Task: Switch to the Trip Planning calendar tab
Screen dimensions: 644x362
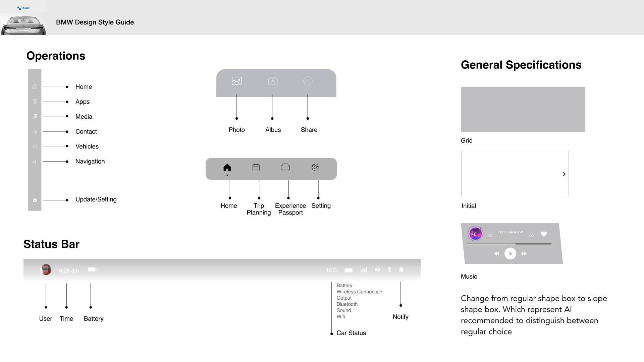Action: pyautogui.click(x=256, y=168)
